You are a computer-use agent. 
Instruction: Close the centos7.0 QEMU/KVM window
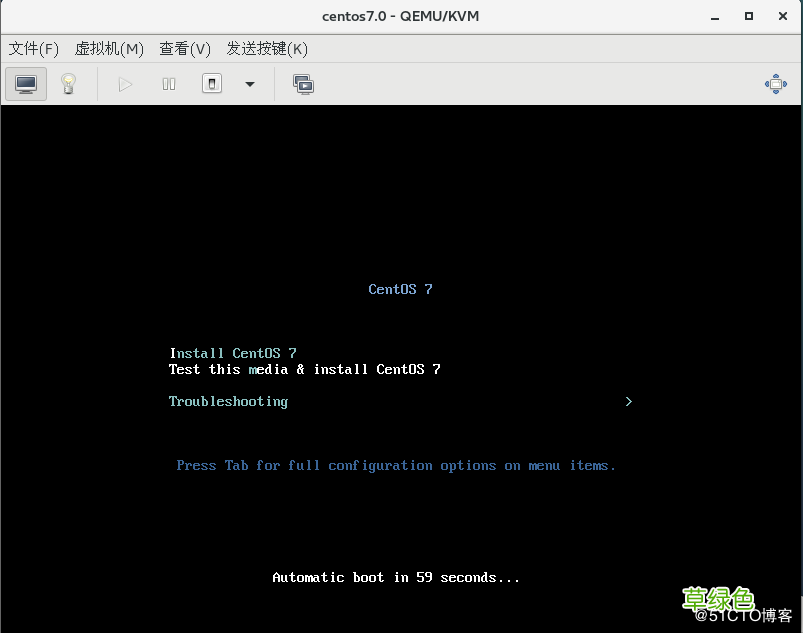coord(783,16)
